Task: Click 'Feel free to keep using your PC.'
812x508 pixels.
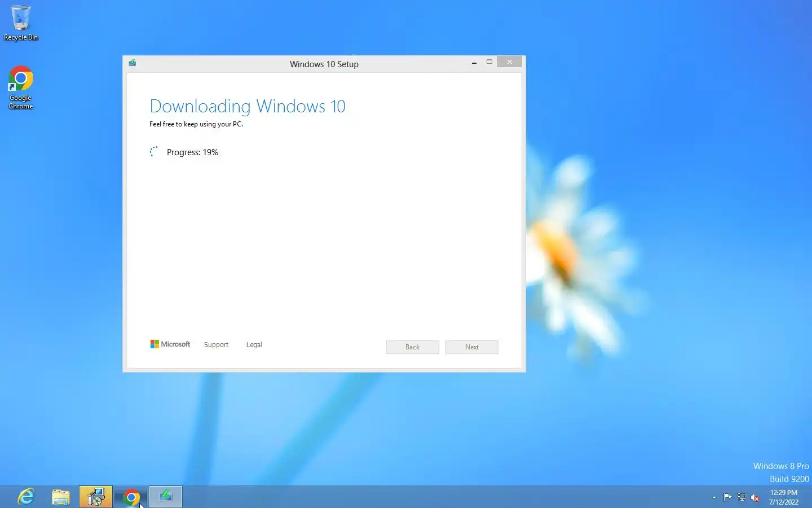Action: pyautogui.click(x=196, y=124)
